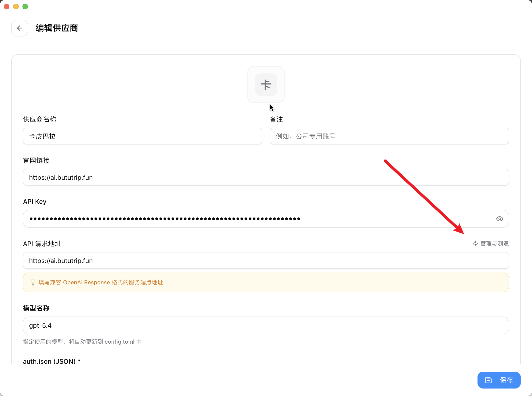
Task: Open the 管理与测速 link
Action: [x=491, y=244]
